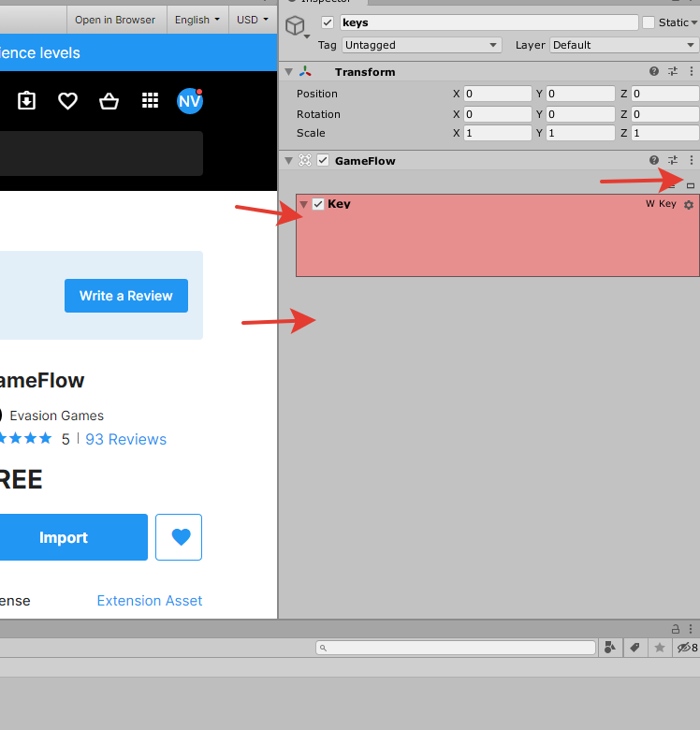
Task: Open Transform component kebab menu
Action: coord(692,71)
